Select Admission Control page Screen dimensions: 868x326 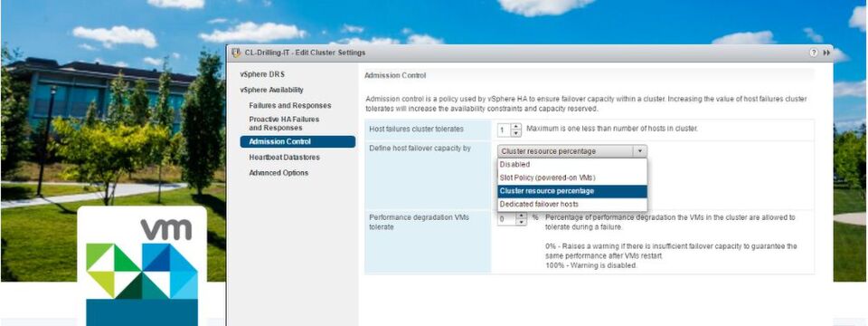coord(297,142)
